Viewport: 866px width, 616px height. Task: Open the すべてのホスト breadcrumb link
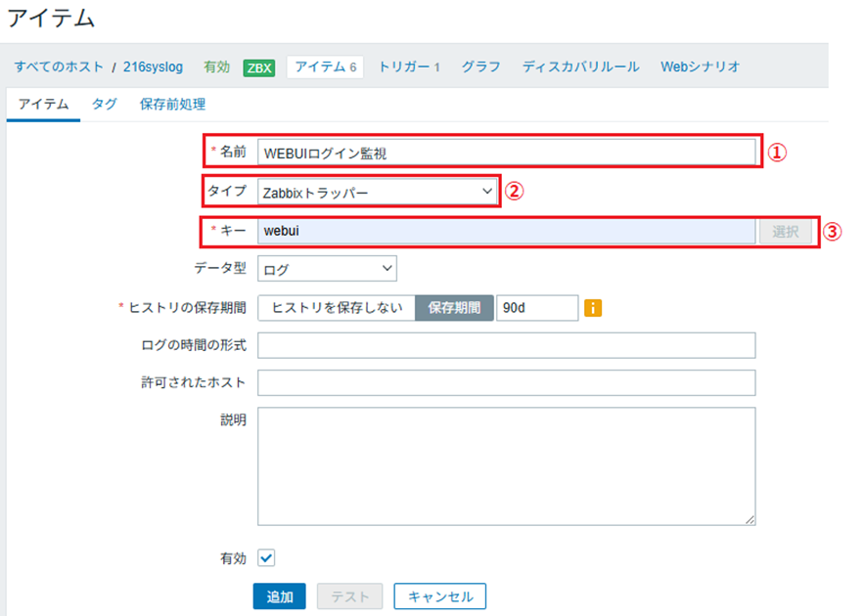click(x=58, y=67)
